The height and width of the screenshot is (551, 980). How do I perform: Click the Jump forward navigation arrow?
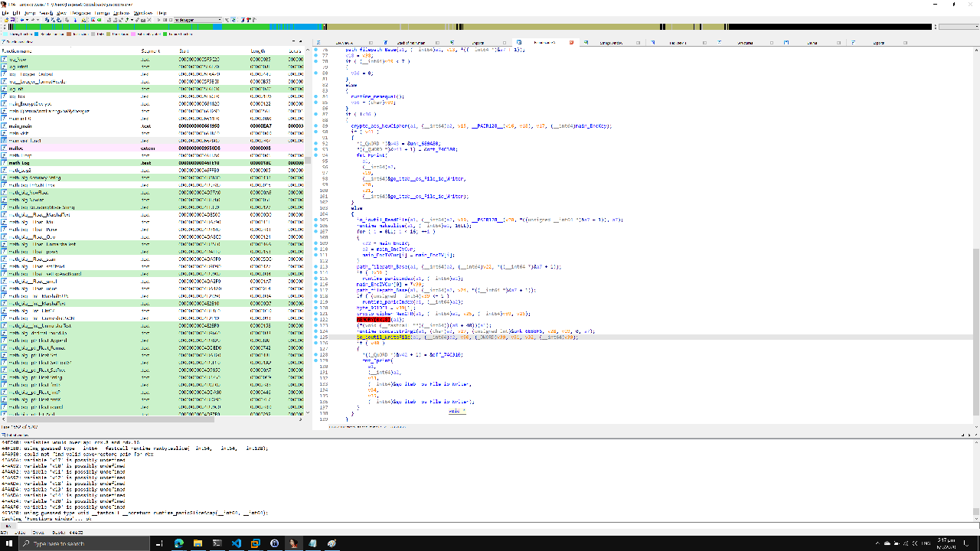pos(33,19)
